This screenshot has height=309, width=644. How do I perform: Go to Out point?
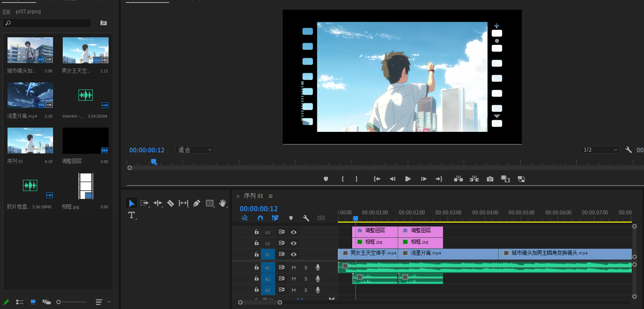click(x=439, y=179)
